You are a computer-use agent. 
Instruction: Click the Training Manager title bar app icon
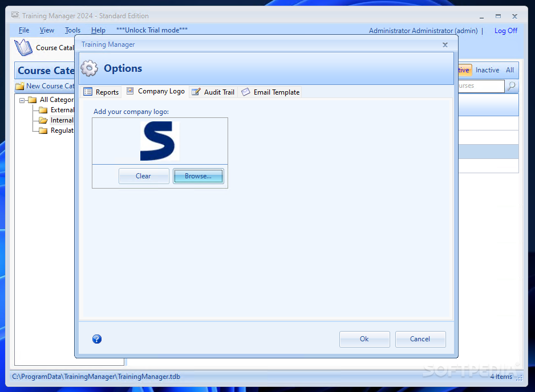tap(15, 15)
